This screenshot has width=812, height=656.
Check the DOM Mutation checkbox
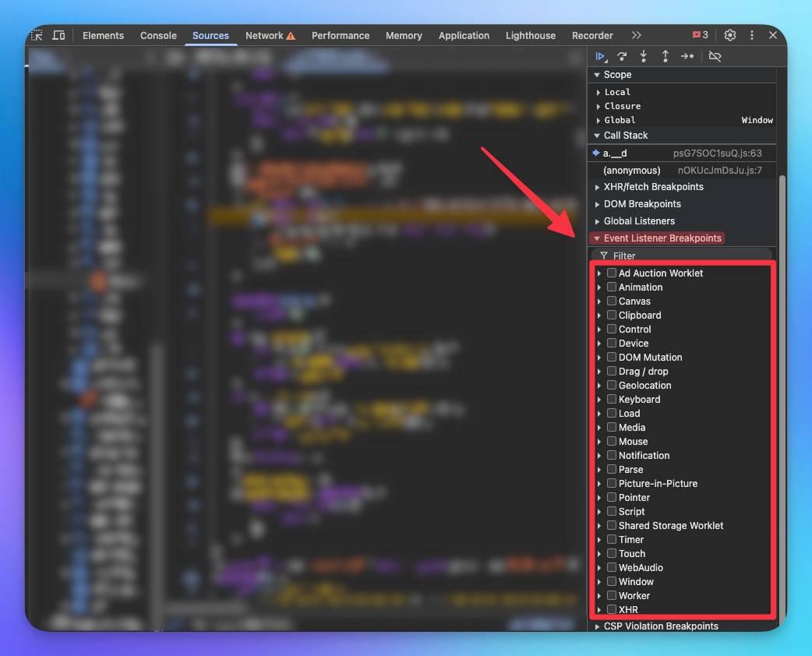point(612,358)
